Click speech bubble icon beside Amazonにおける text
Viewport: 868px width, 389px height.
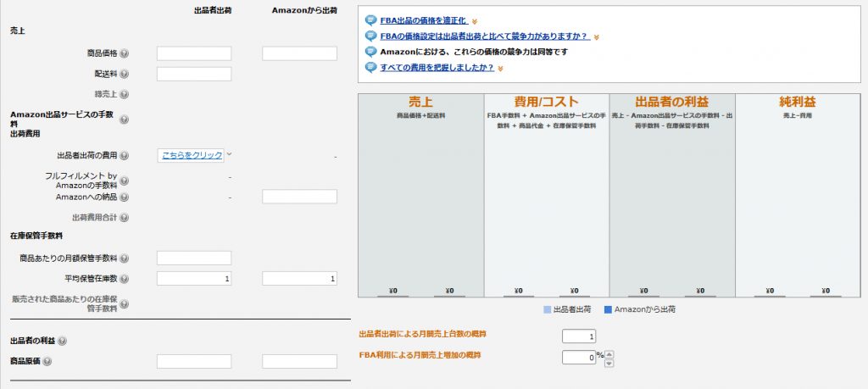371,52
